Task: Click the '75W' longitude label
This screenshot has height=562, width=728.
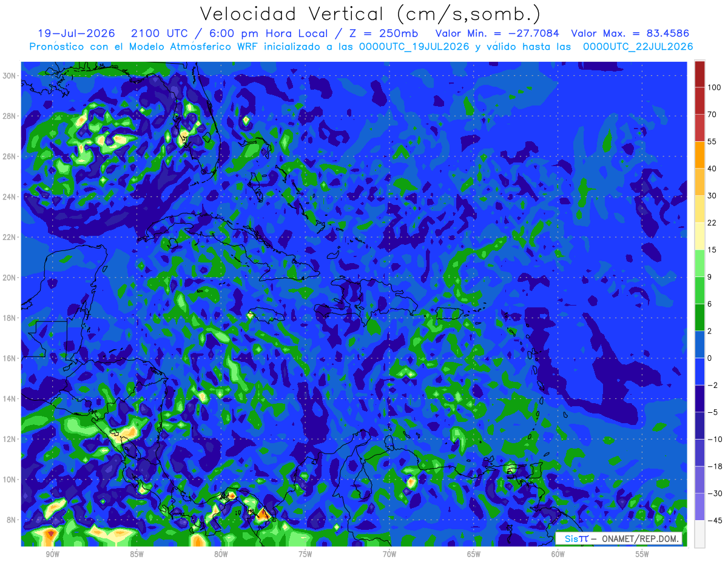Action: (x=305, y=554)
